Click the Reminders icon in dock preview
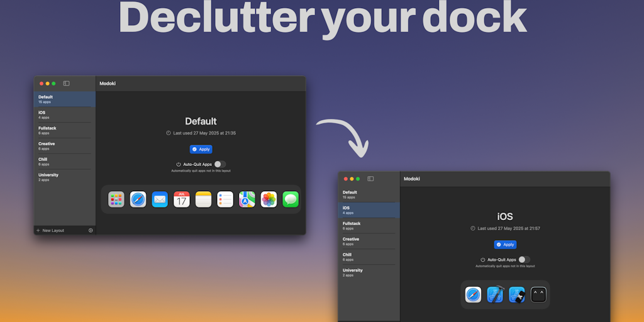Screen dimensions: 644x322 click(225, 199)
